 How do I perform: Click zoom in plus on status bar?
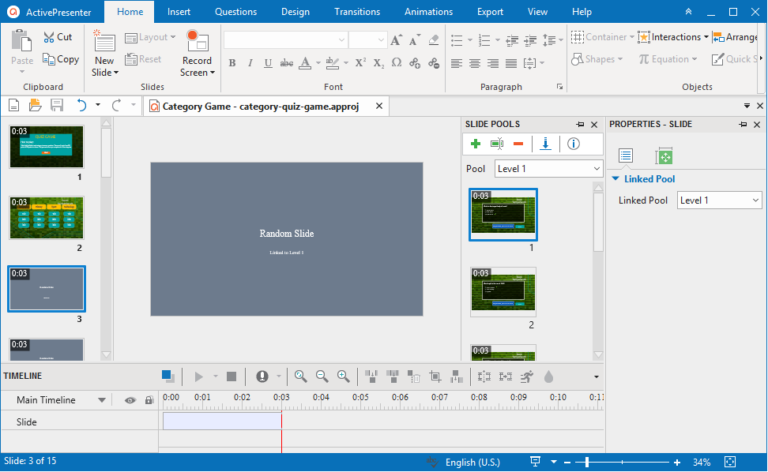point(677,462)
